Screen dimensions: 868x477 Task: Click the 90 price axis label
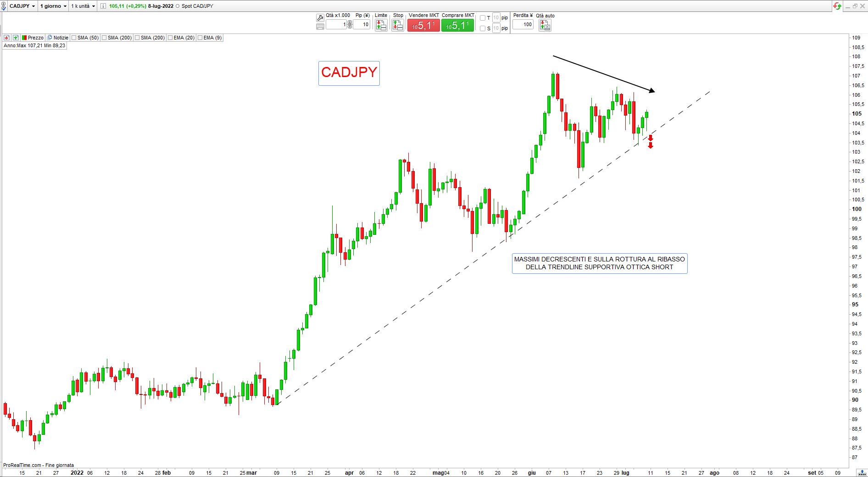[855, 400]
